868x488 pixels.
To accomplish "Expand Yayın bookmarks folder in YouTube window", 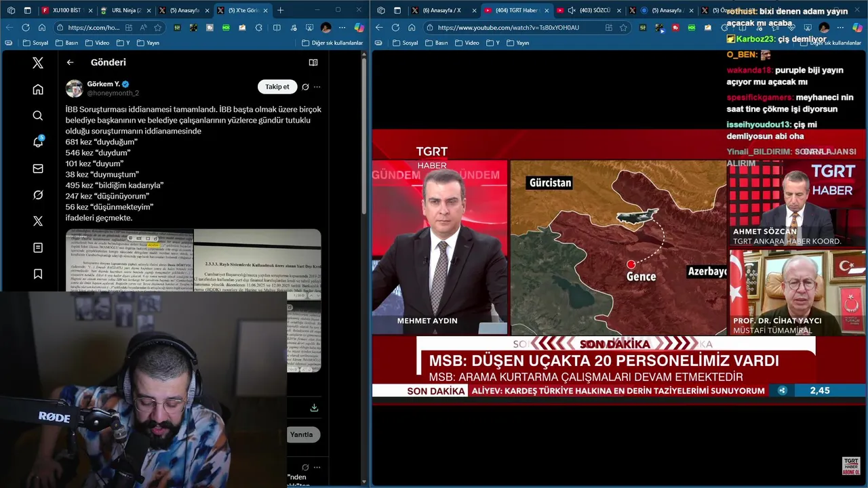I will [517, 43].
